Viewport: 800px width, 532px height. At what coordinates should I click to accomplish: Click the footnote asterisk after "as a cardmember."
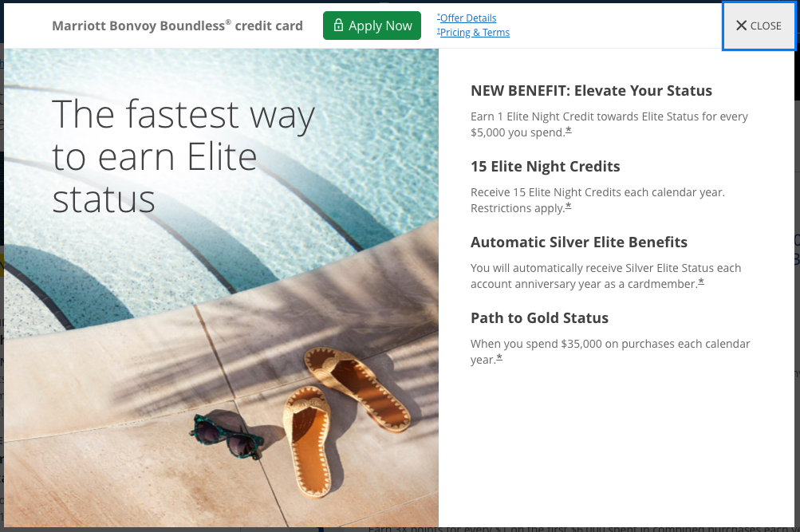[701, 282]
